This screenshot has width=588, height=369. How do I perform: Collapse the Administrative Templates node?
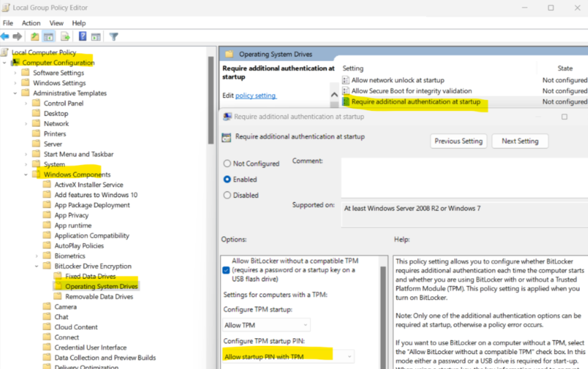[15, 92]
